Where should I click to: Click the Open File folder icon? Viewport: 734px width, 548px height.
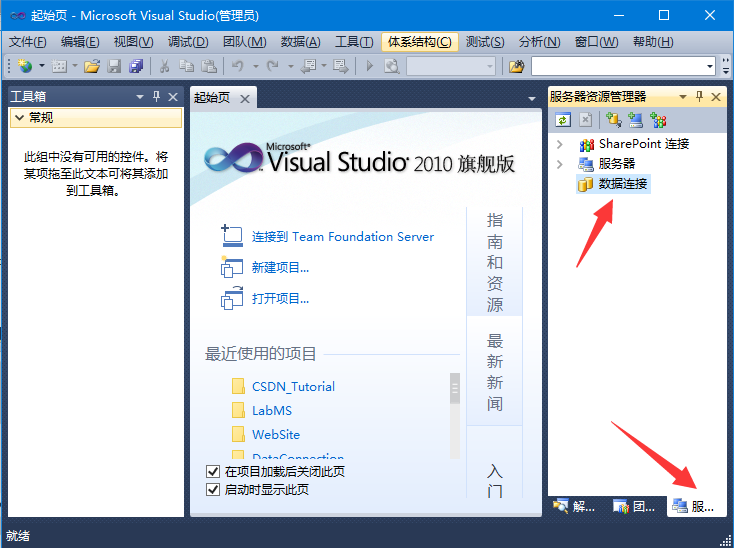pyautogui.click(x=92, y=66)
